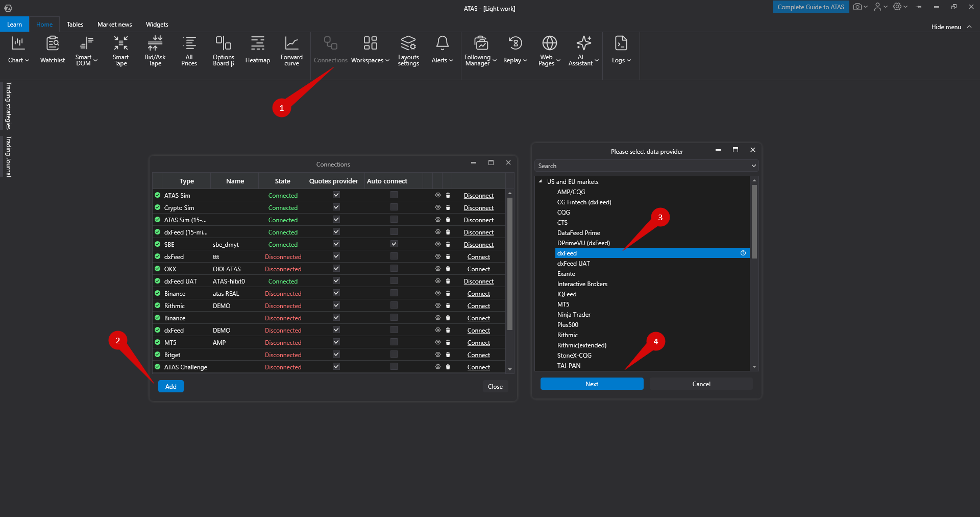Toggle Quotes provider for ATAS Challenge
The width and height of the screenshot is (980, 517).
(x=336, y=366)
